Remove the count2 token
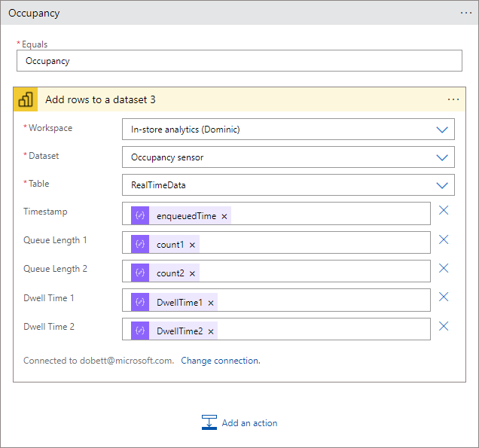Screen dimensions: 479x448 click(x=192, y=274)
